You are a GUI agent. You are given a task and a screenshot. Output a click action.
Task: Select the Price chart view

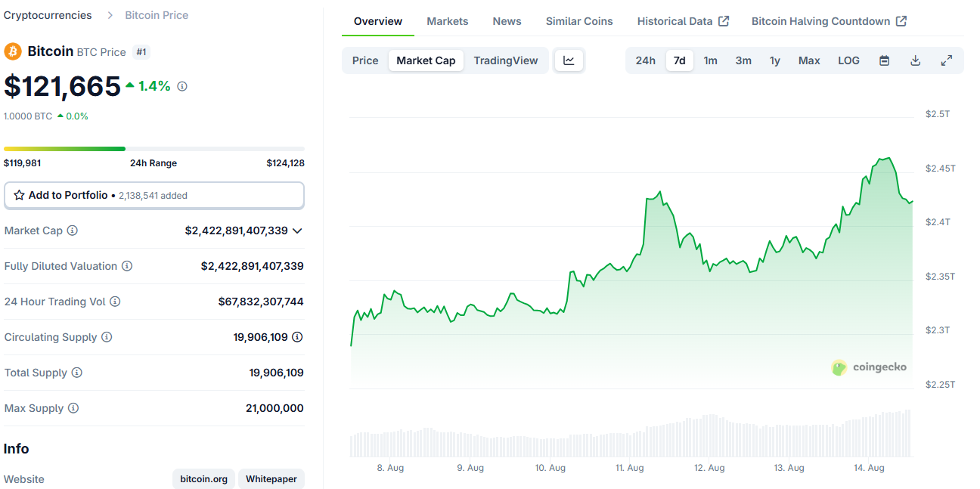[365, 60]
